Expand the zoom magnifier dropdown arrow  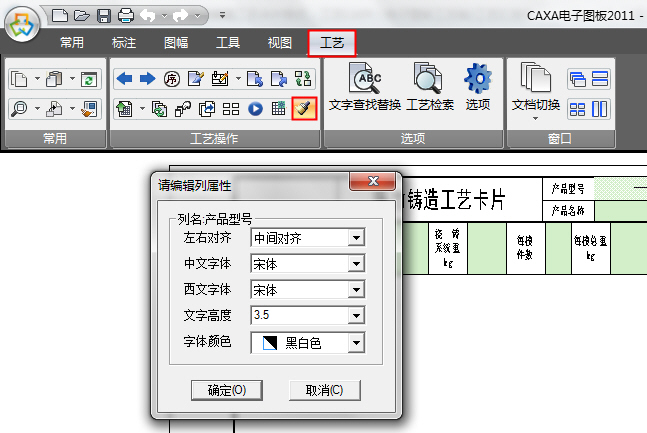coord(37,109)
